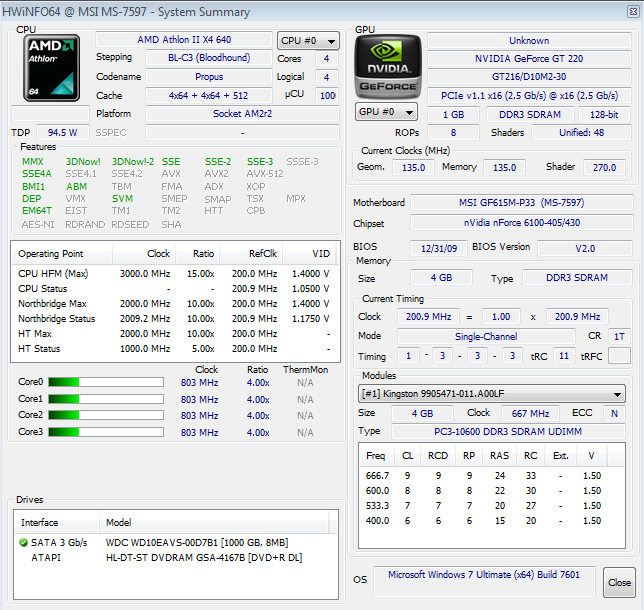Click the V2.0 BIOS version field
Viewport: 644px width, 610px height.
(x=585, y=249)
